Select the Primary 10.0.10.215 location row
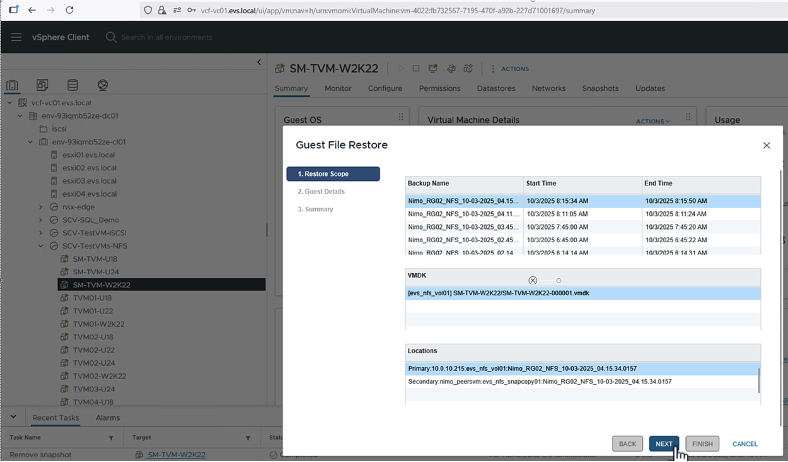 tap(582, 368)
